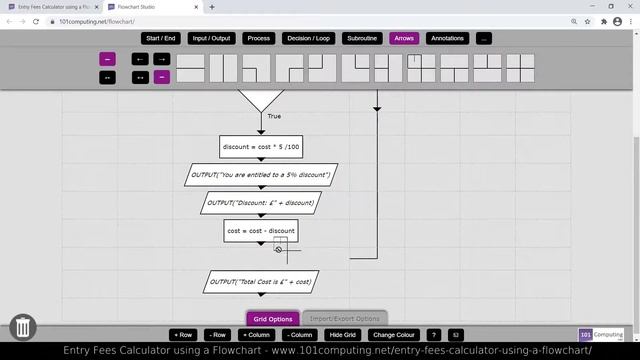Viewport: 640px width, 360px height.
Task: Switch to the Grid Options tab
Action: (x=273, y=319)
